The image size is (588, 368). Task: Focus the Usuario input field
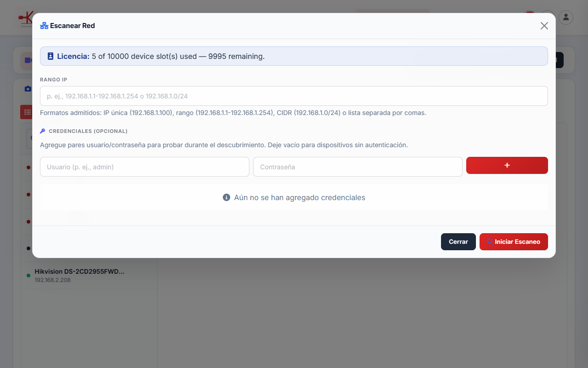point(145,167)
